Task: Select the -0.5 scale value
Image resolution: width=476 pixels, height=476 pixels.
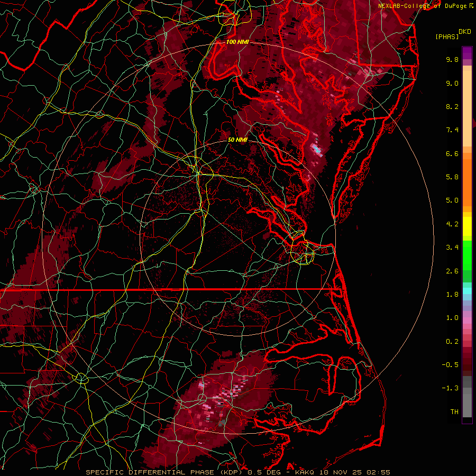Action: [450, 365]
